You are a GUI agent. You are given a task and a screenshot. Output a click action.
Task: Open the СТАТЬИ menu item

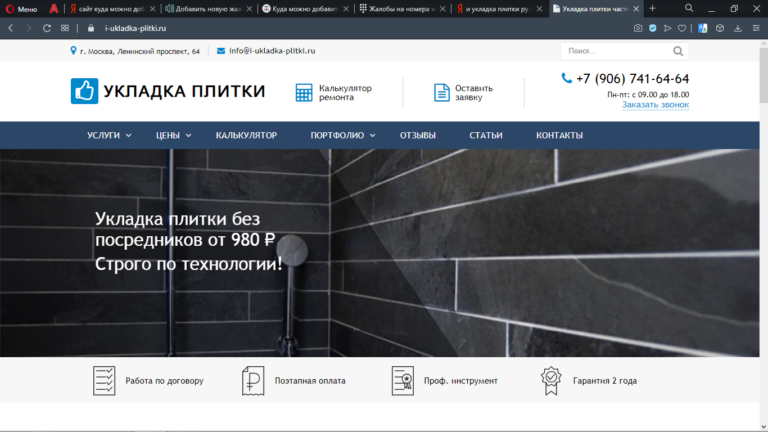(486, 135)
